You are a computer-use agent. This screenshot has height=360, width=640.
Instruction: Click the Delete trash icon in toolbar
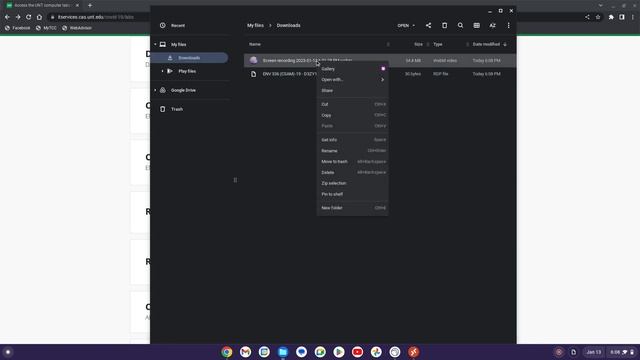pyautogui.click(x=444, y=25)
